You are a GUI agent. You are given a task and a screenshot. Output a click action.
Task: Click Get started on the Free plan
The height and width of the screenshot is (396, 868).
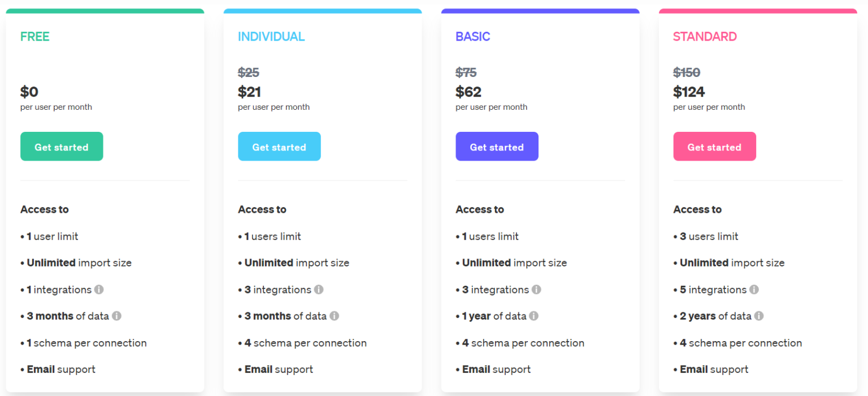point(62,146)
